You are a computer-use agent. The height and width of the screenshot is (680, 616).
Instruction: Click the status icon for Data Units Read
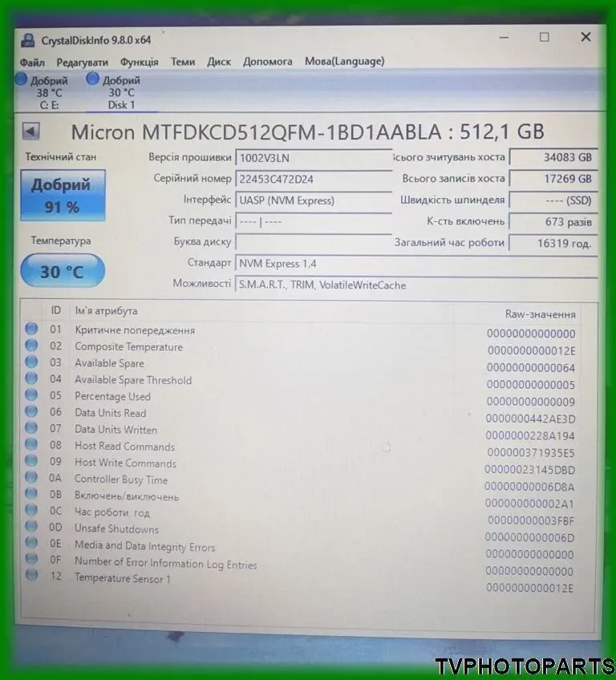tap(31, 411)
